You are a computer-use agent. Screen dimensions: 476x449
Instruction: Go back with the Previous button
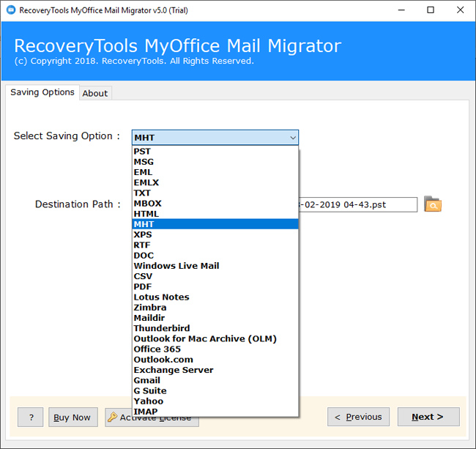tap(358, 417)
